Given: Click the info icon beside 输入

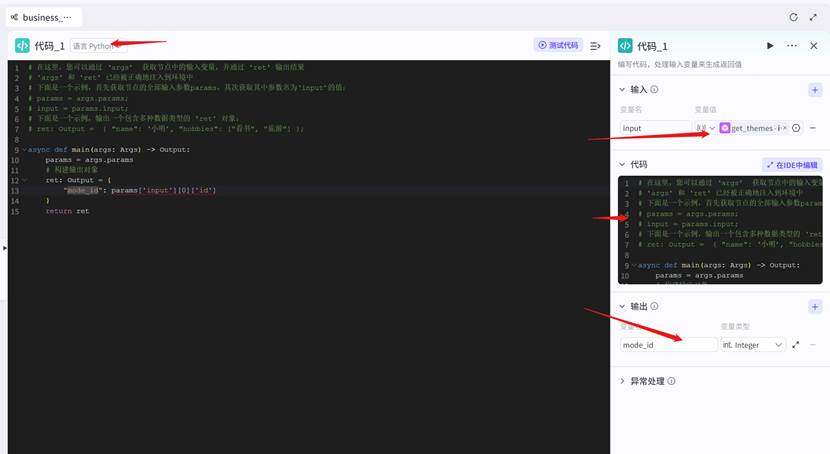Looking at the screenshot, I should pyautogui.click(x=654, y=89).
